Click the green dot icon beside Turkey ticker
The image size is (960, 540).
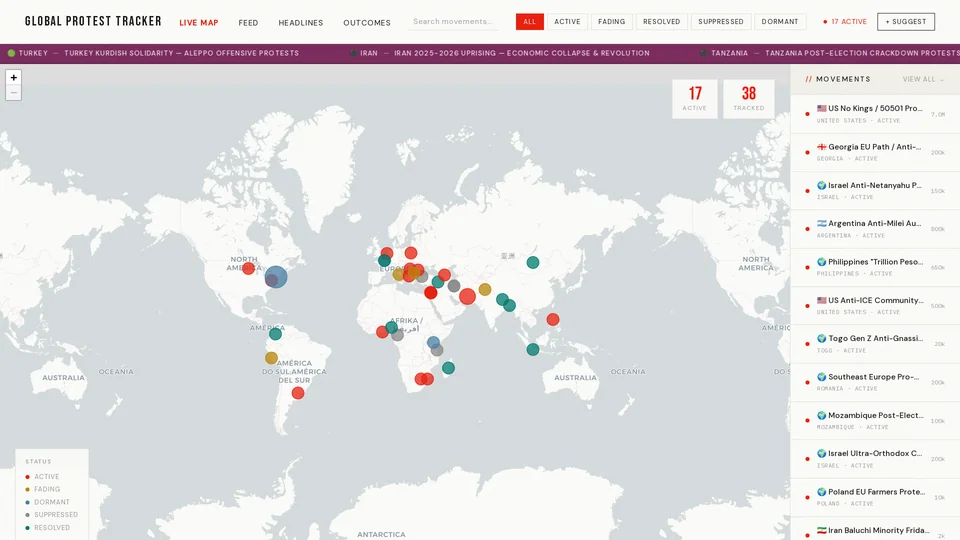[11, 53]
